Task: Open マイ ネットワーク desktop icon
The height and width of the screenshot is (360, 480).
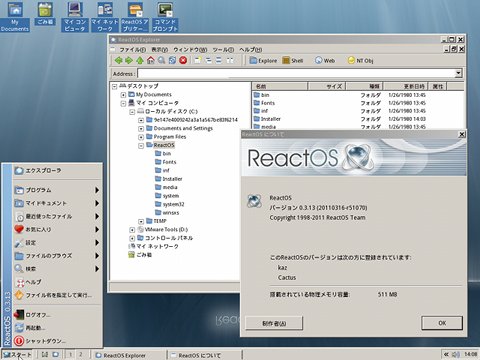Action: [x=105, y=17]
